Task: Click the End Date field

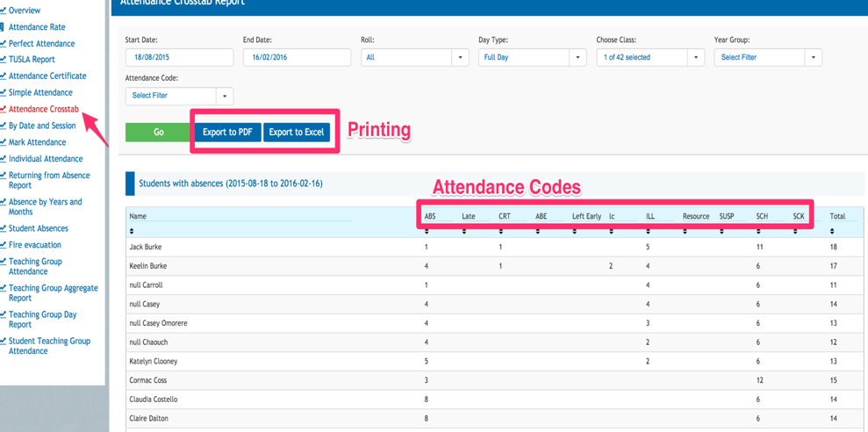Action: [x=297, y=58]
